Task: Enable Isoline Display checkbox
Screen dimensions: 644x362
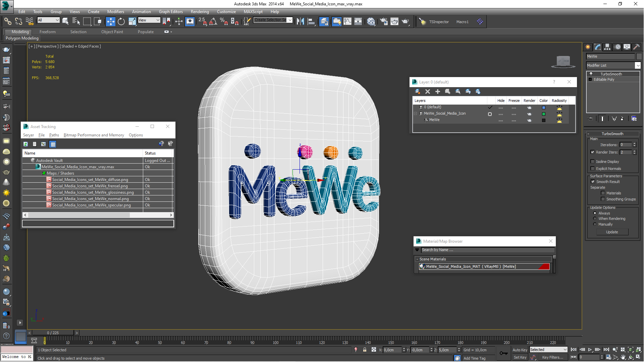Action: 593,162
